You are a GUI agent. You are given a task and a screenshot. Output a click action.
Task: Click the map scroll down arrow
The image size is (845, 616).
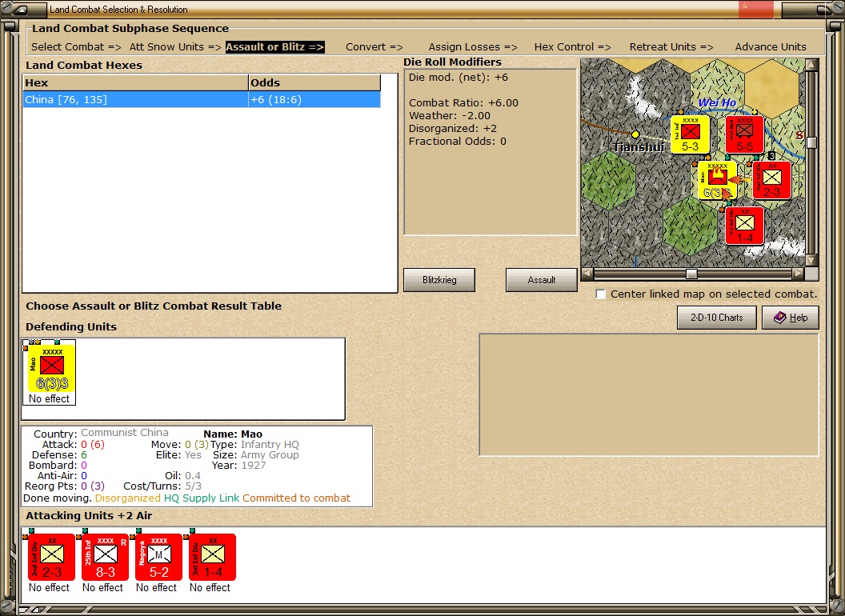pyautogui.click(x=811, y=260)
